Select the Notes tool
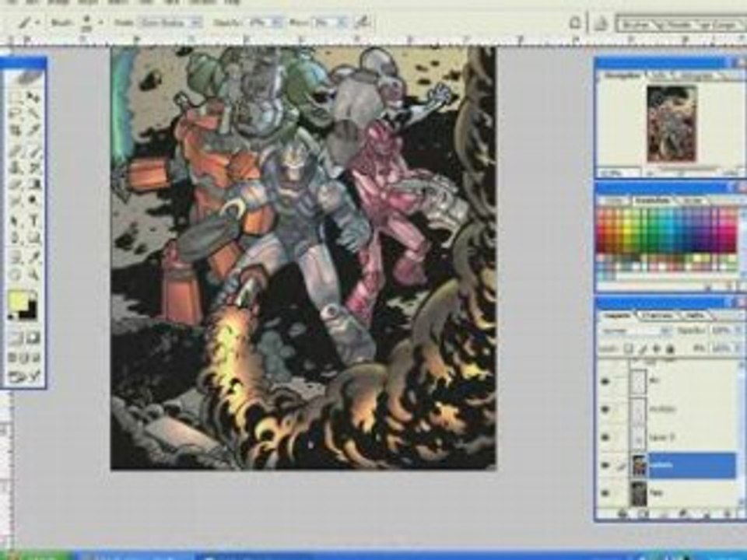This screenshot has height=560, width=747. (x=16, y=258)
